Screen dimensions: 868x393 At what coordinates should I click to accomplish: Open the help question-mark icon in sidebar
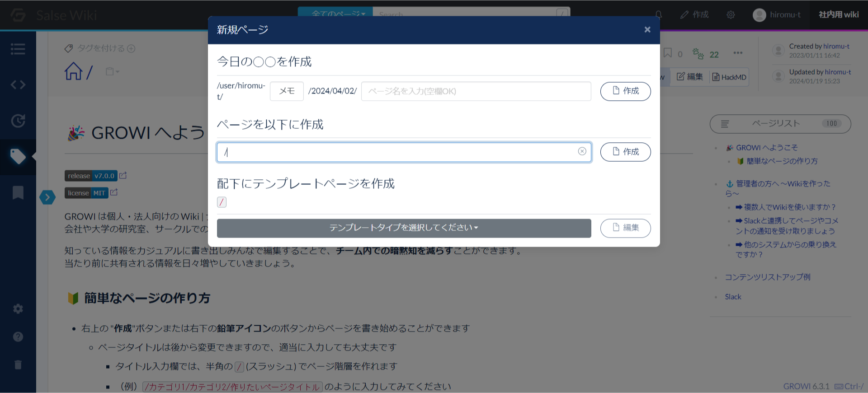tap(18, 337)
